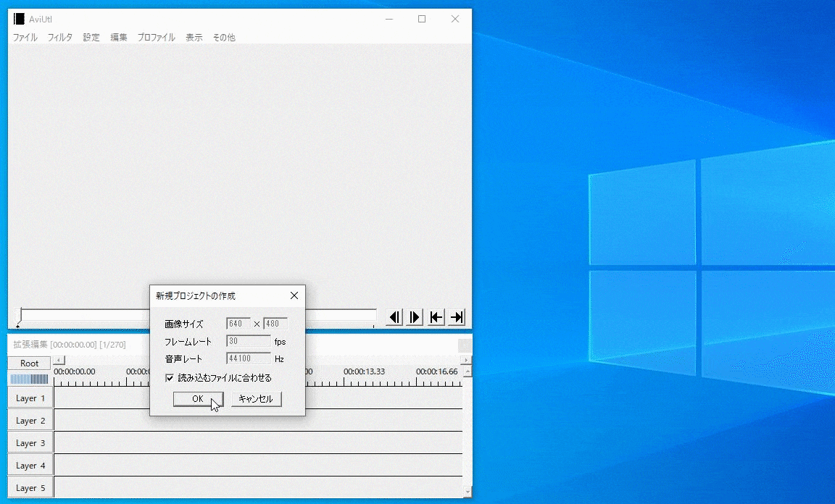Image resolution: width=835 pixels, height=504 pixels.
Task: Open the 編集 menu
Action: click(x=118, y=37)
